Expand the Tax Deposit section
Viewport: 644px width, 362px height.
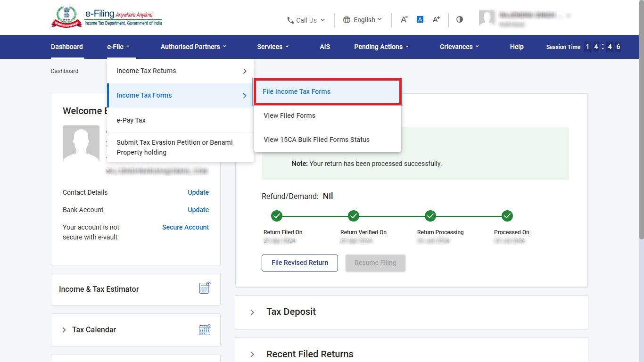252,312
